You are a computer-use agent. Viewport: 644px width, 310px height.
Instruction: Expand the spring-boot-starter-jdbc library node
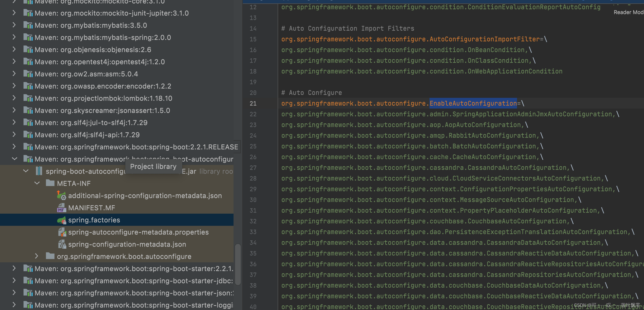tap(14, 281)
